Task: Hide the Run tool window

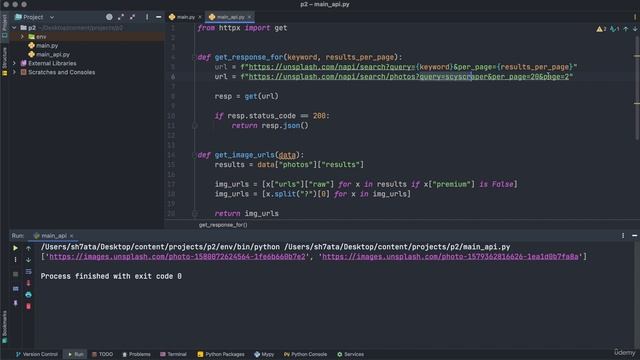Action: coord(634,236)
